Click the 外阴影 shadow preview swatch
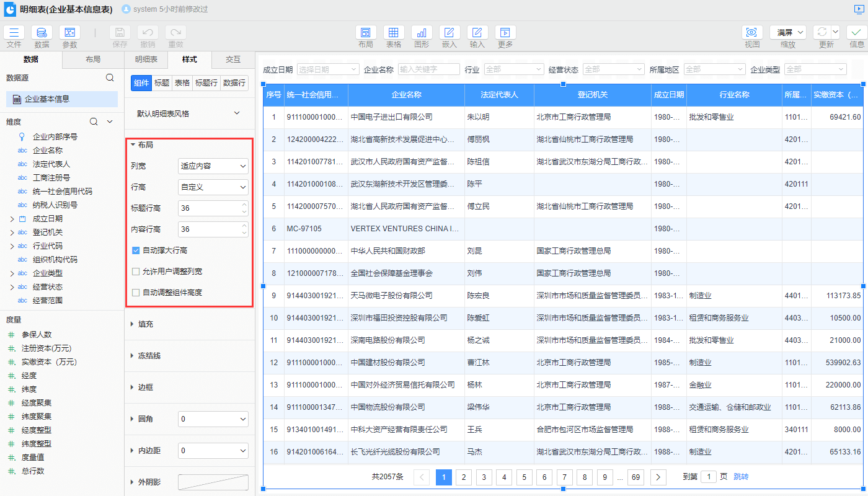This screenshot has height=496, width=868. point(213,482)
